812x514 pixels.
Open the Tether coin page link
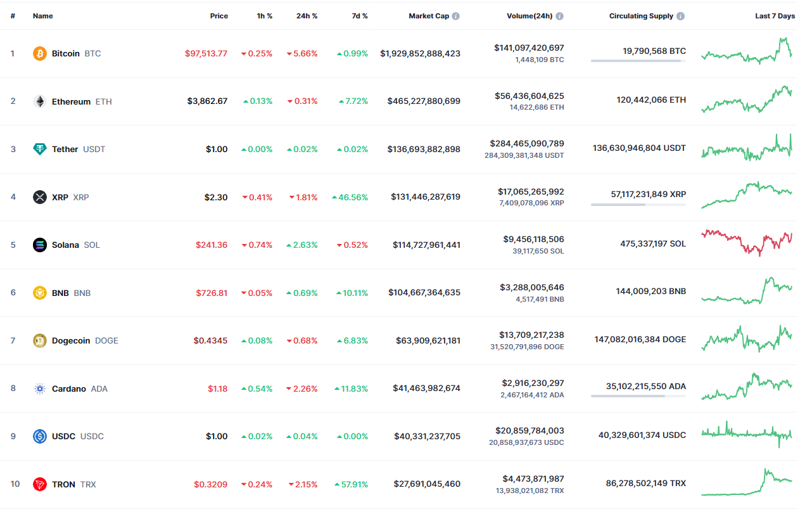(x=65, y=150)
